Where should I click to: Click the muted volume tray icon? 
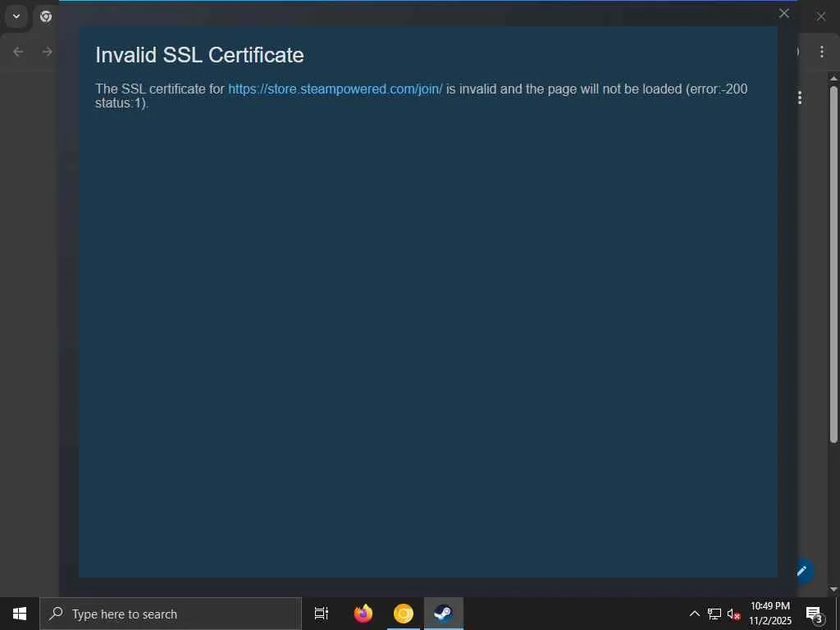coord(733,614)
